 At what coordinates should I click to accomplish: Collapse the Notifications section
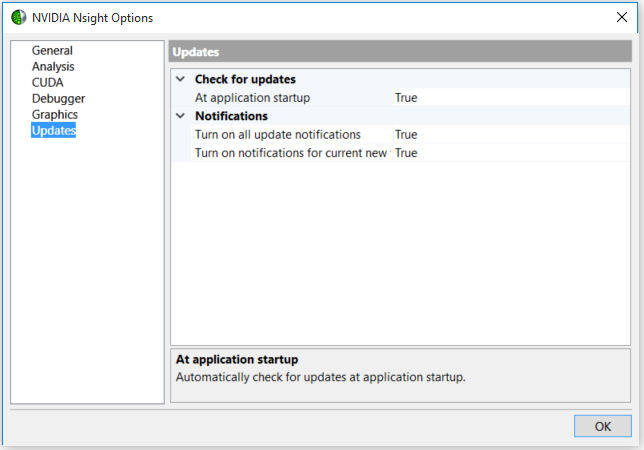[180, 116]
